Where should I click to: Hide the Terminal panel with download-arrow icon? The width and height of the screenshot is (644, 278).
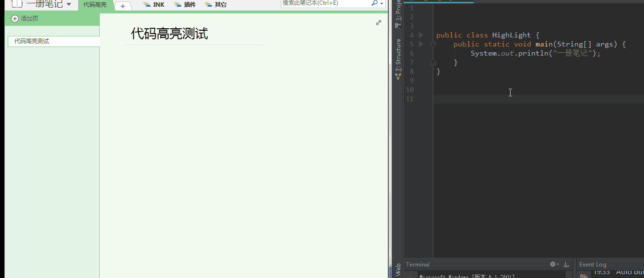point(566,264)
